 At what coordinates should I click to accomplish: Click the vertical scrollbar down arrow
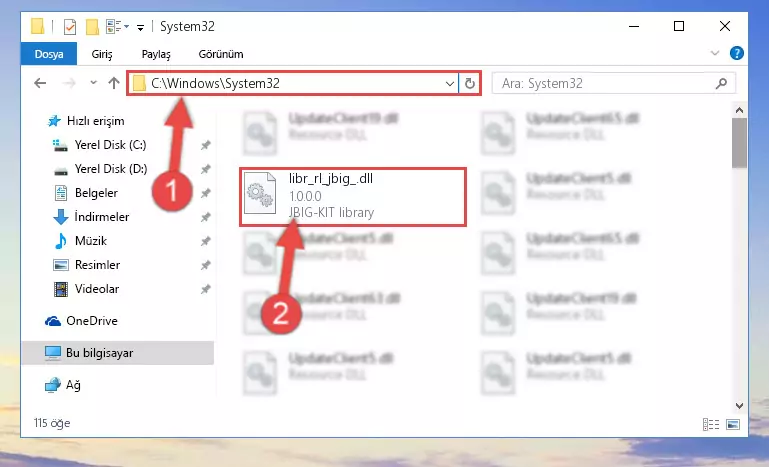(x=739, y=406)
